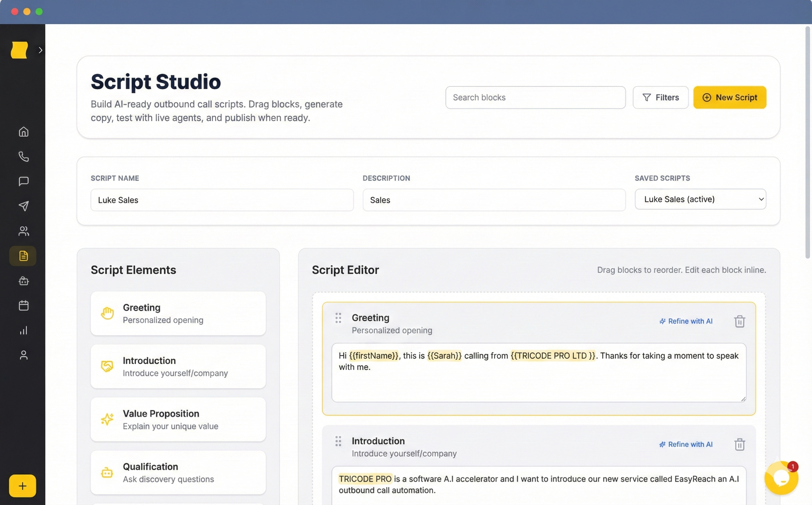The width and height of the screenshot is (812, 505).
Task: Open the AI agent robot icon
Action: (x=23, y=281)
